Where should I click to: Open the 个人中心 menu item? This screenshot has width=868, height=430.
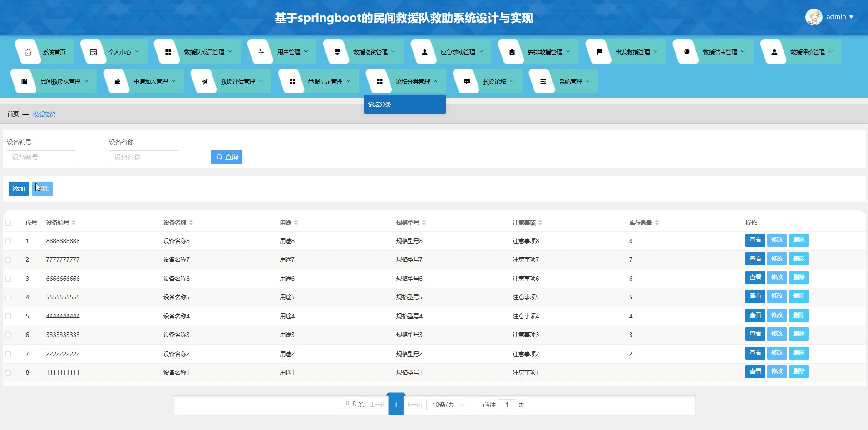119,52
